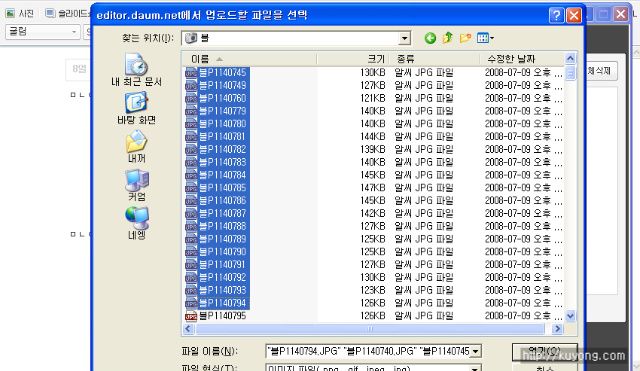Create a new folder icon

tap(465, 38)
